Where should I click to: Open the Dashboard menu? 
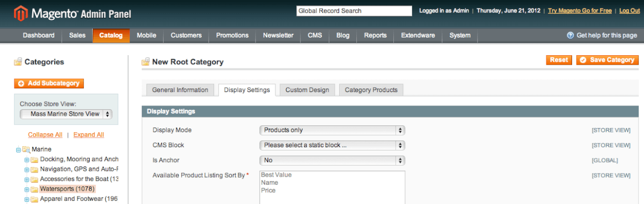39,36
